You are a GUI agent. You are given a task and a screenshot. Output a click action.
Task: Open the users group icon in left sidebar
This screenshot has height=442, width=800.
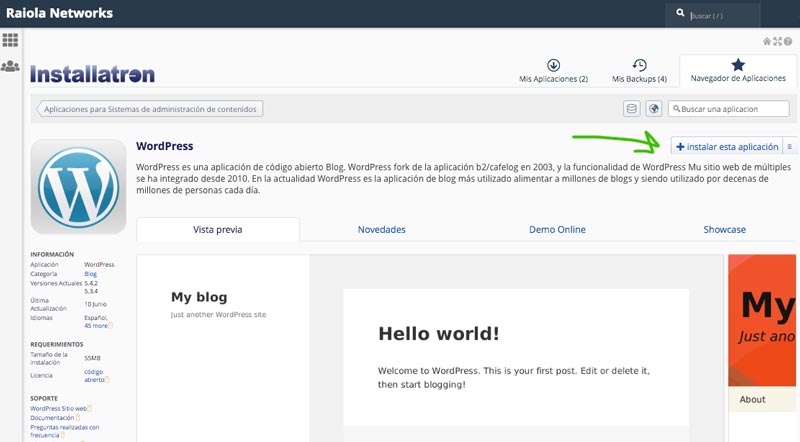pos(10,66)
